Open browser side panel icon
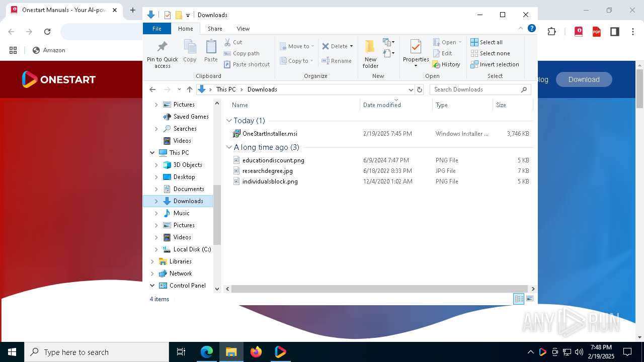This screenshot has height=362, width=644. [614, 32]
